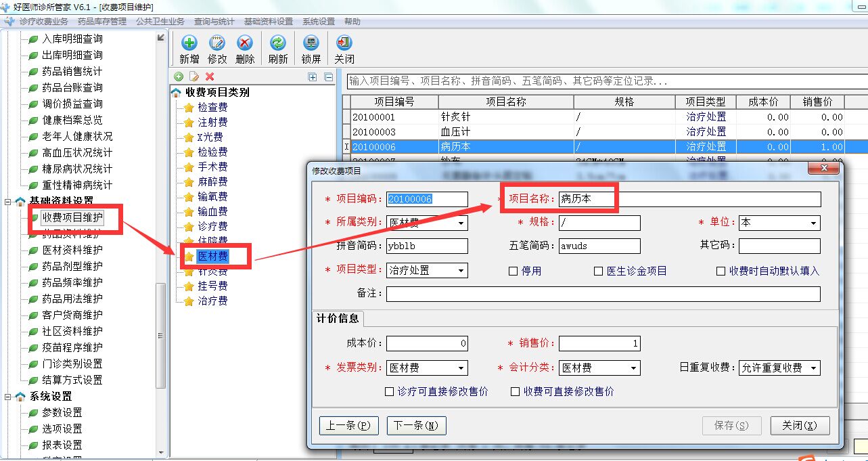The image size is (868, 461).
Task: Enable the 医生诊金项目 checkbox
Action: click(x=598, y=271)
